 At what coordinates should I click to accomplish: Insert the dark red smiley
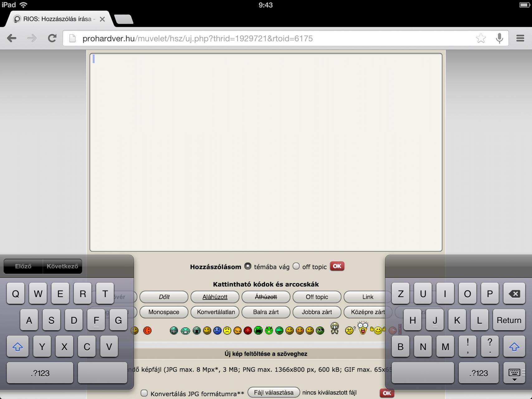click(248, 330)
